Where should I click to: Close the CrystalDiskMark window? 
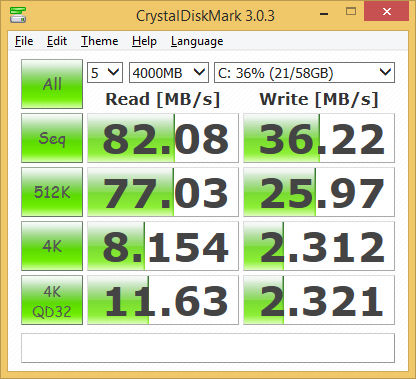pyautogui.click(x=387, y=12)
